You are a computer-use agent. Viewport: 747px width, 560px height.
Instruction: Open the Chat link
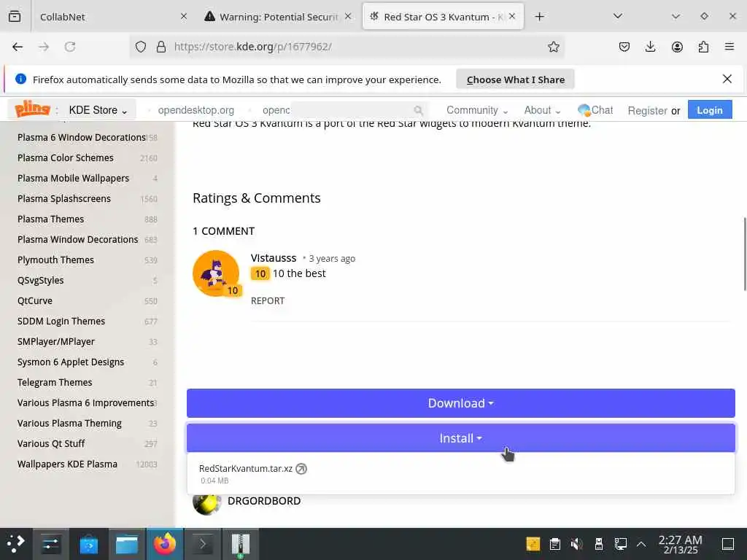coord(595,111)
